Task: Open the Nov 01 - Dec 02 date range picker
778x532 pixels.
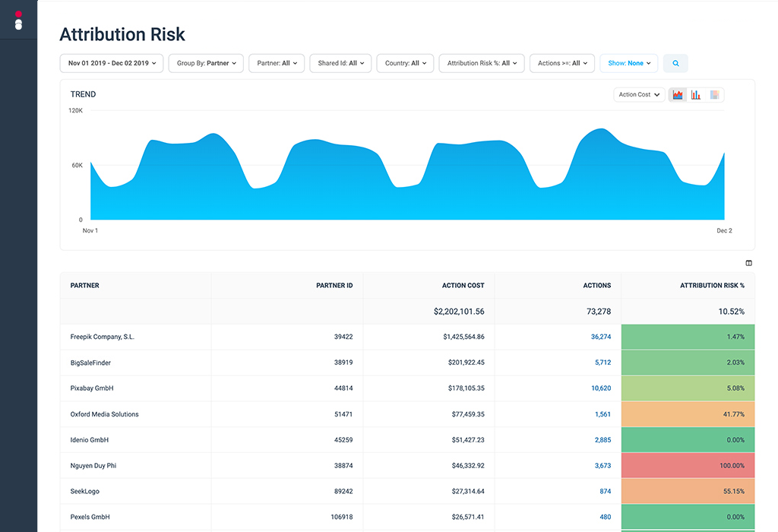Action: click(x=111, y=63)
